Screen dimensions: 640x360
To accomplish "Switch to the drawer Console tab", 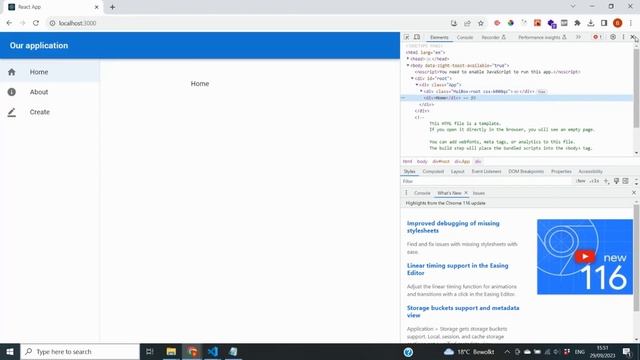I will pyautogui.click(x=422, y=193).
